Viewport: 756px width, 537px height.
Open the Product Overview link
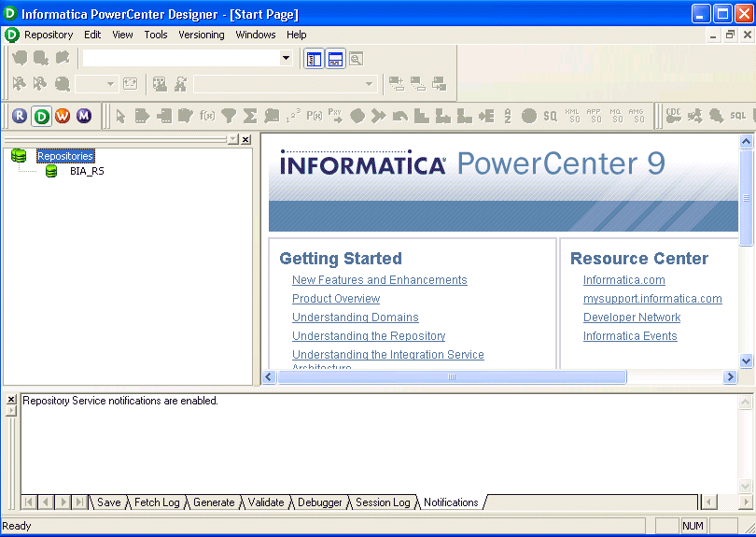(x=336, y=299)
